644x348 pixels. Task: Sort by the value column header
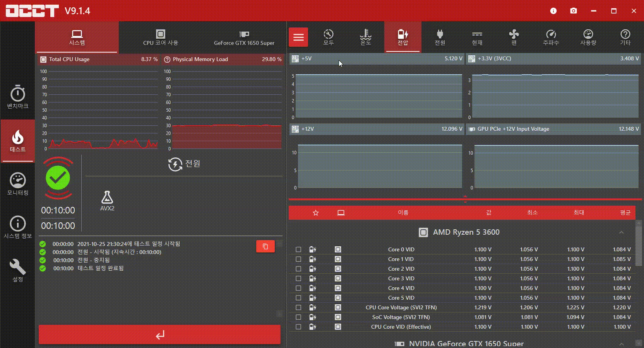[x=489, y=213]
